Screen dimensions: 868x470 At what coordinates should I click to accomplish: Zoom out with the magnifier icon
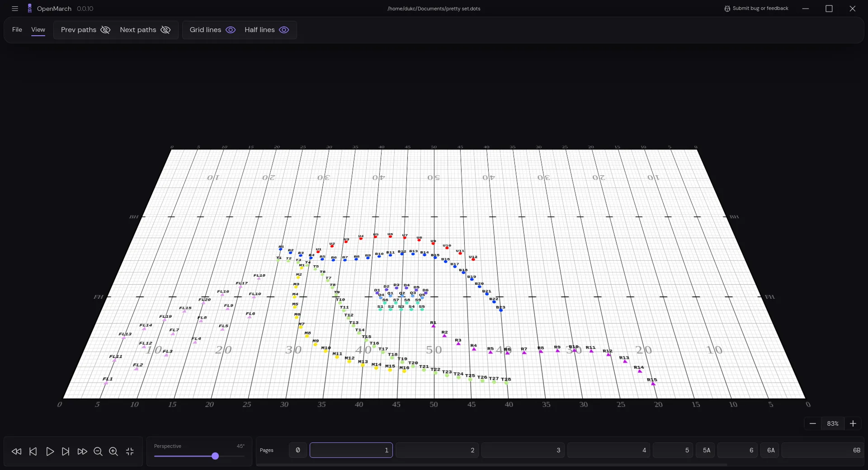coord(98,451)
